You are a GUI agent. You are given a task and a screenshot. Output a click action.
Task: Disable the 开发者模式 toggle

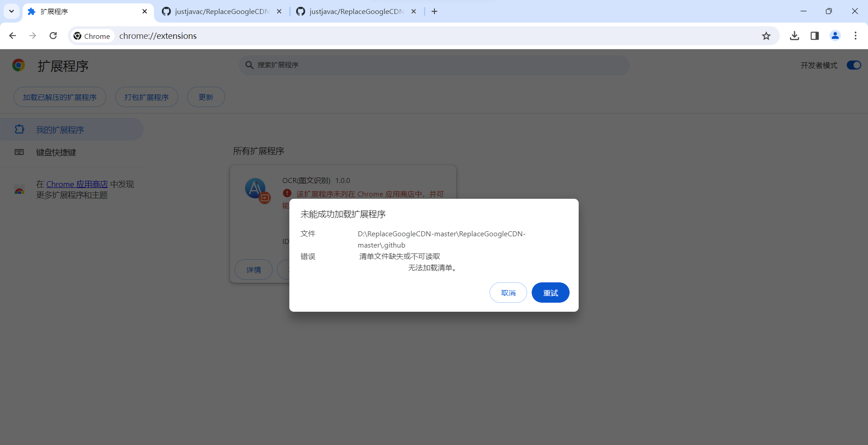click(854, 65)
